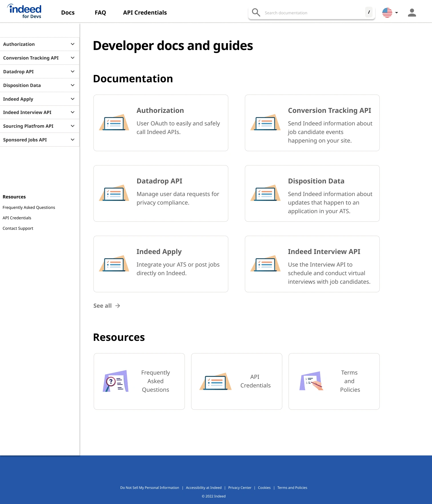Expand Disposition Data sidebar chevron
Screen dimensions: 432x504
coord(73,85)
